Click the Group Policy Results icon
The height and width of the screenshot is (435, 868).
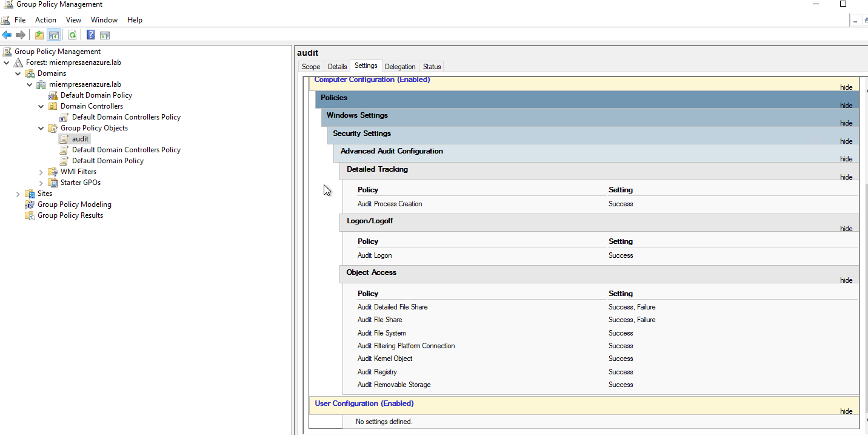click(x=30, y=215)
